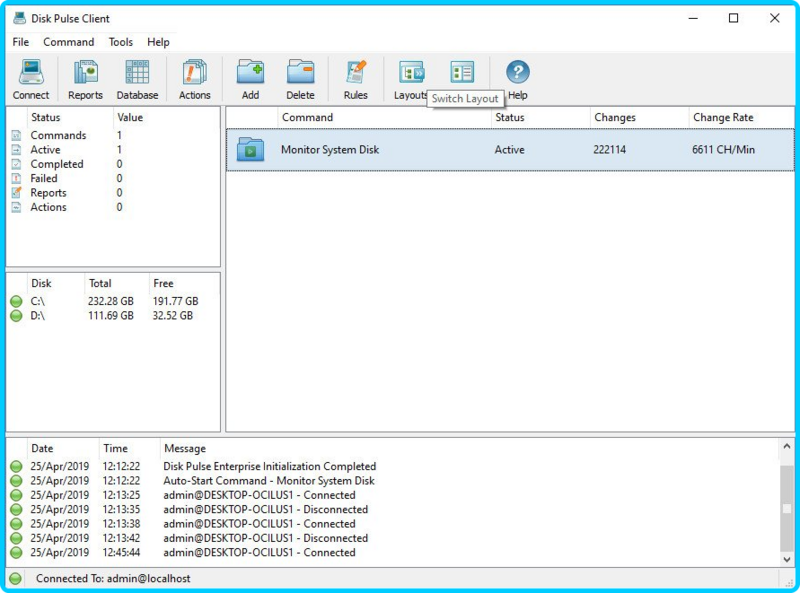Click the Completed label in status panel
Viewport: 800px width, 593px height.
[x=57, y=164]
